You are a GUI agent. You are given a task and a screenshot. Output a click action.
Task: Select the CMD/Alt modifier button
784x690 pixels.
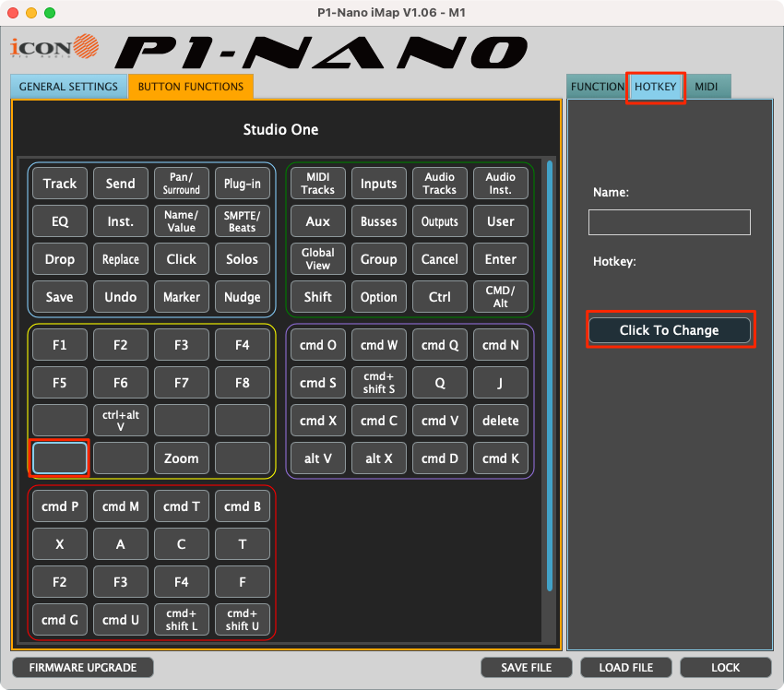coord(501,297)
